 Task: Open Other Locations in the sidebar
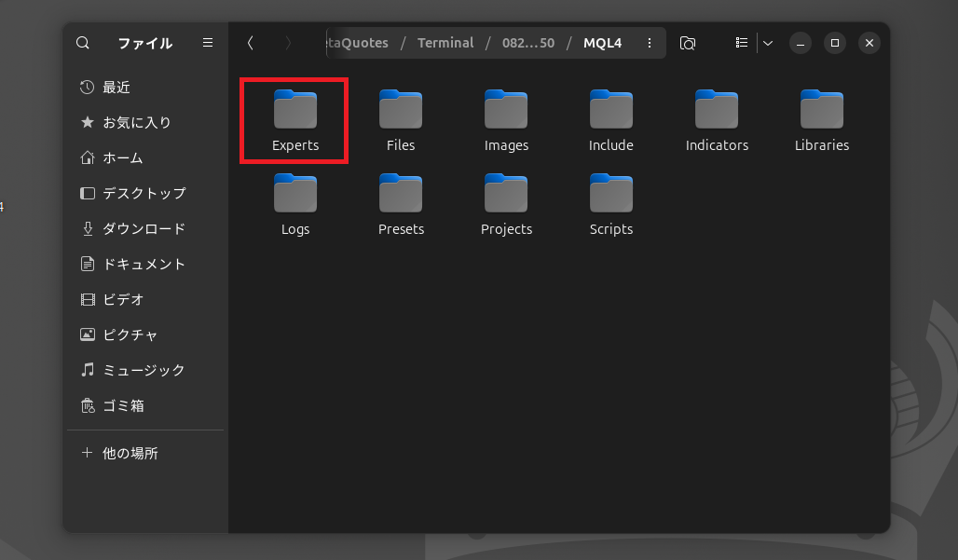point(130,454)
